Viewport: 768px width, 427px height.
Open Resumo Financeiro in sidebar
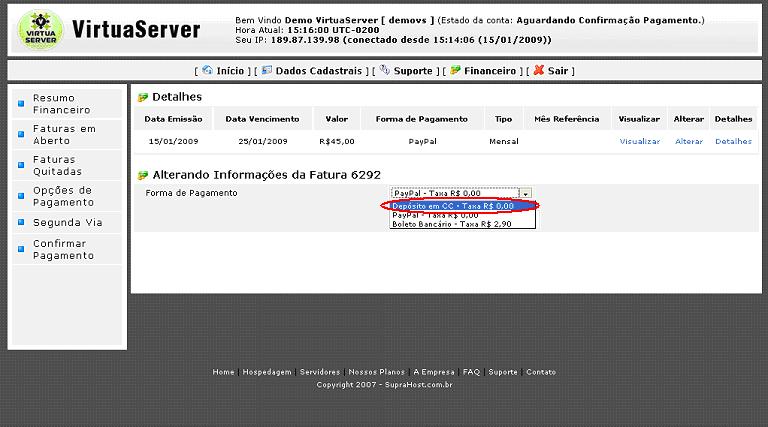point(61,104)
